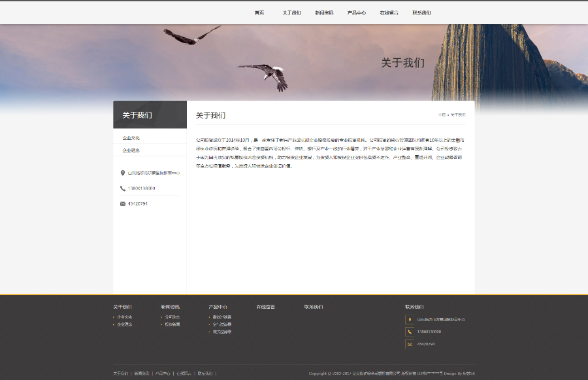Open second product link under footer 产品中心
This screenshot has width=588, height=380.
pyautogui.click(x=221, y=324)
